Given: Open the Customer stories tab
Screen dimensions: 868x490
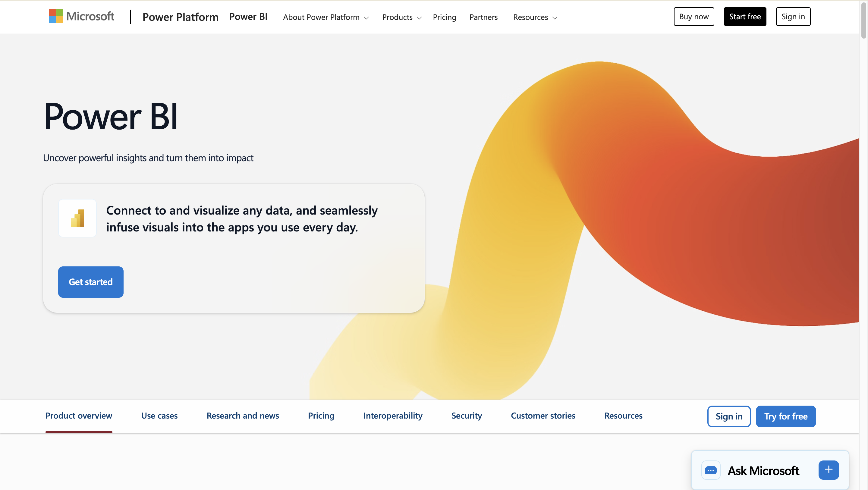Looking at the screenshot, I should 543,416.
